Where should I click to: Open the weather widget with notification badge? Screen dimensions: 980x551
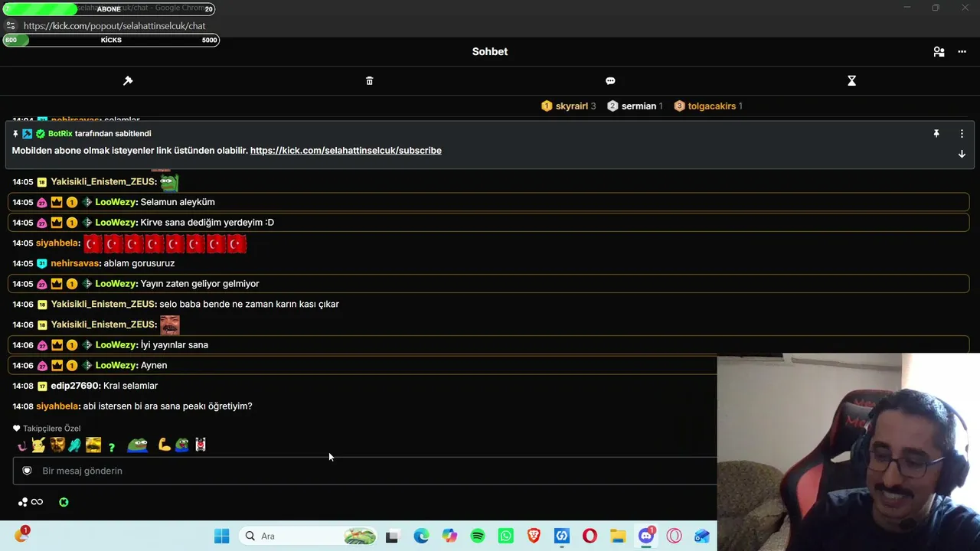[x=21, y=534]
